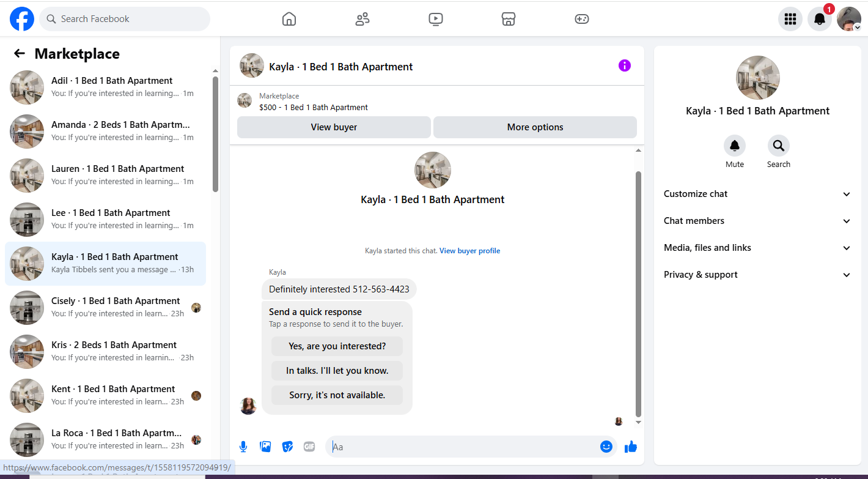Send quick response 'In talks. I'll let you know.'
Image resolution: width=868 pixels, height=479 pixels.
point(337,371)
